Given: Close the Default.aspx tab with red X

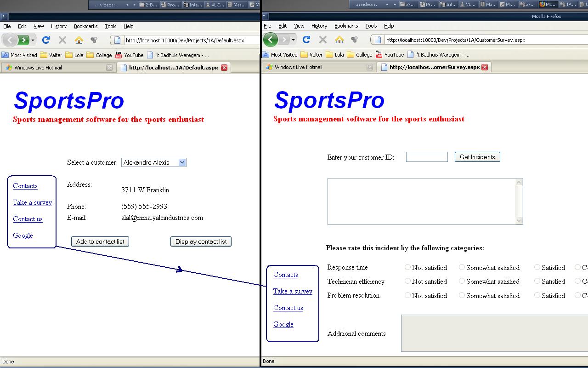Looking at the screenshot, I should [x=224, y=68].
